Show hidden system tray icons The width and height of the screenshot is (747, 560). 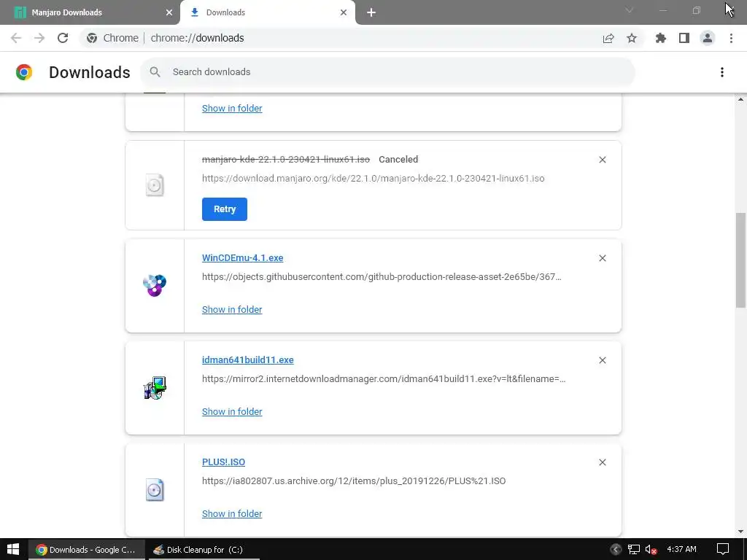click(x=616, y=550)
